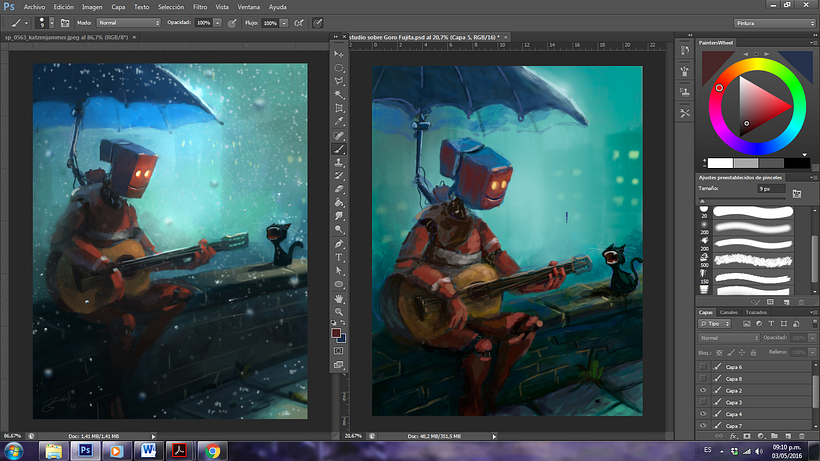This screenshot has width=820, height=461.
Task: Select the Pen tool
Action: click(339, 244)
